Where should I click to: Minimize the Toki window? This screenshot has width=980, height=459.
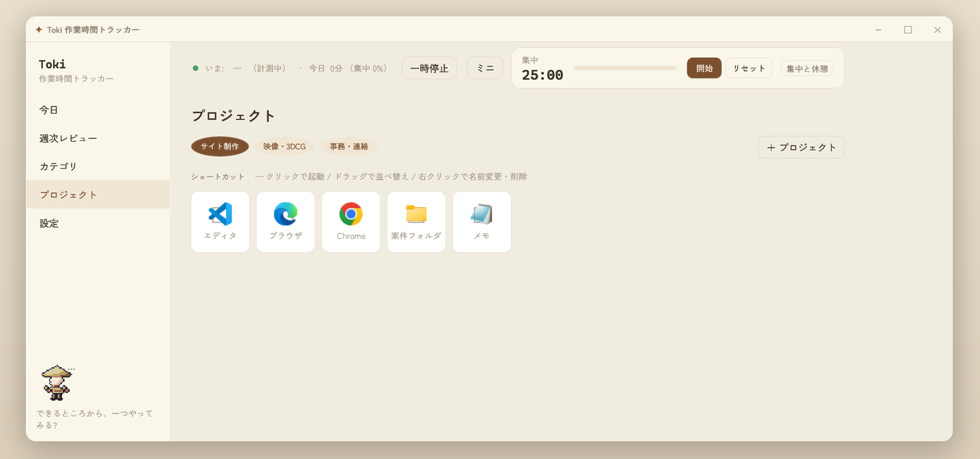879,29
